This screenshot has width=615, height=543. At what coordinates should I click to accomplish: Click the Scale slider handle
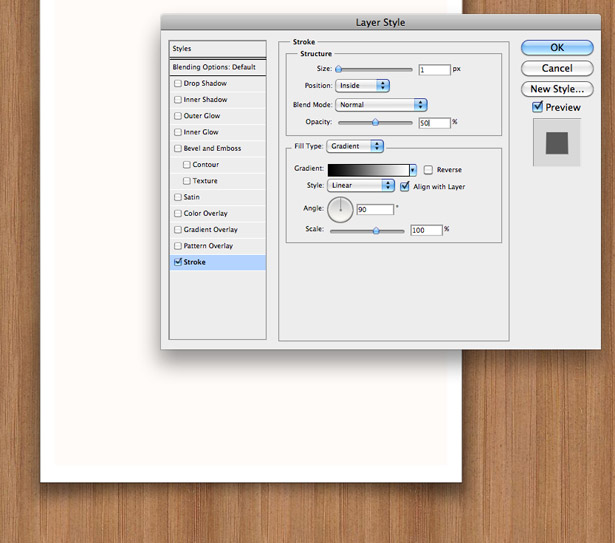376,230
